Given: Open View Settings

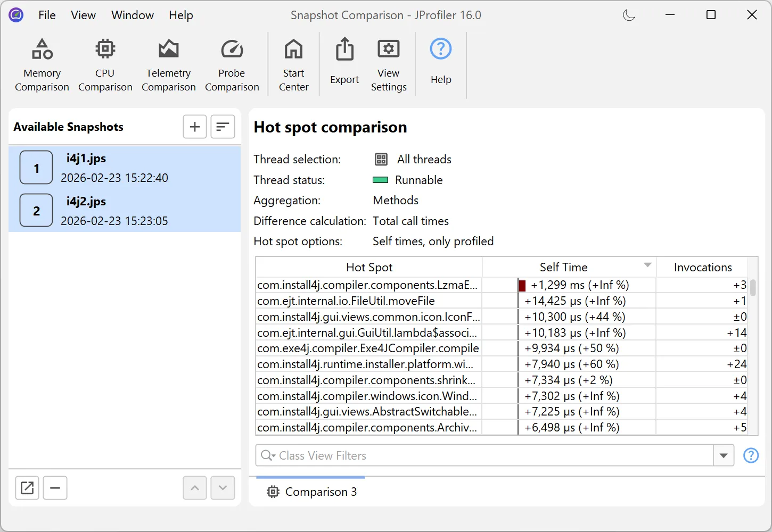Looking at the screenshot, I should point(388,64).
